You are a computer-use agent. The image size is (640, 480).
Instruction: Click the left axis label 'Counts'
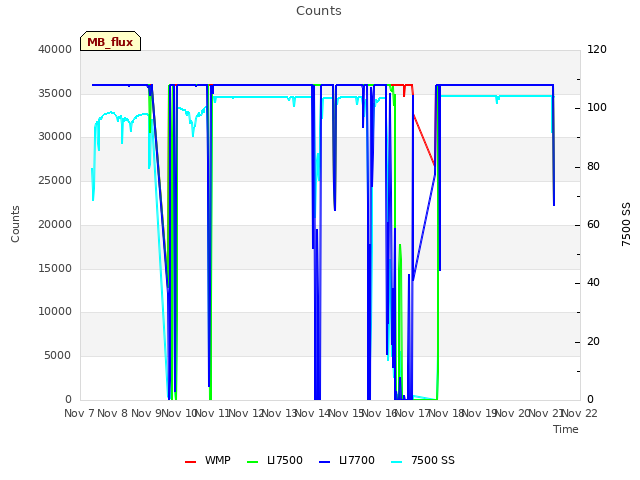[15, 224]
